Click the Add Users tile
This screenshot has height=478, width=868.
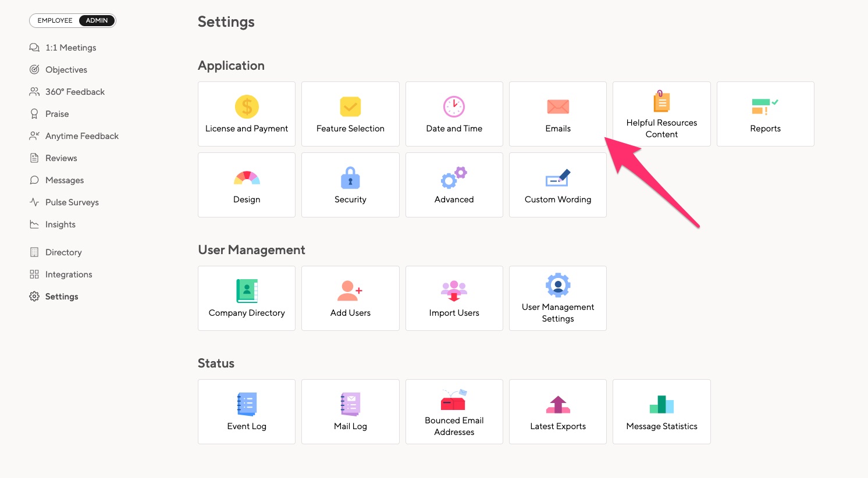(350, 298)
